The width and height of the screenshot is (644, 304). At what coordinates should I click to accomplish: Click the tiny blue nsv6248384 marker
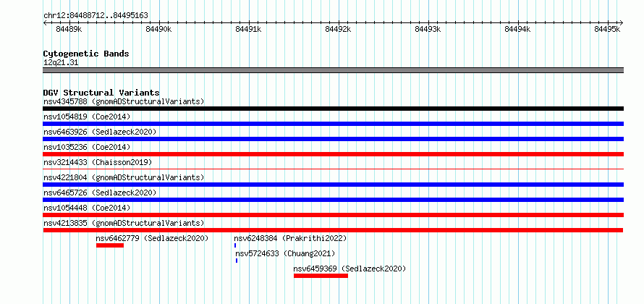[235, 245]
